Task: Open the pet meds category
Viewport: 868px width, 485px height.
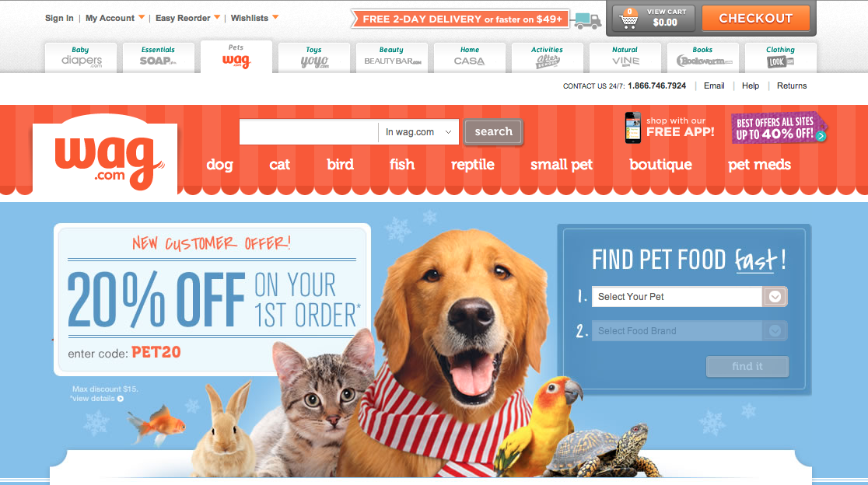Action: (x=759, y=165)
